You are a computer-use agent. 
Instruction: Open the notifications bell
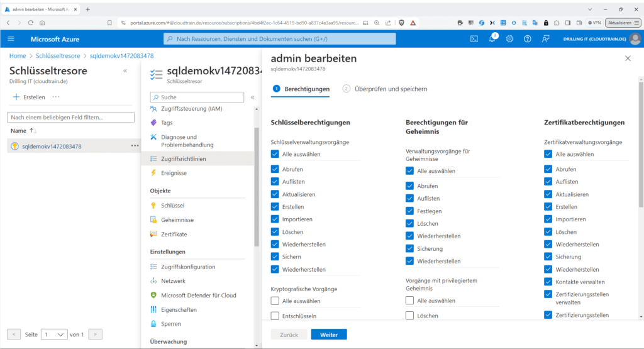[492, 39]
